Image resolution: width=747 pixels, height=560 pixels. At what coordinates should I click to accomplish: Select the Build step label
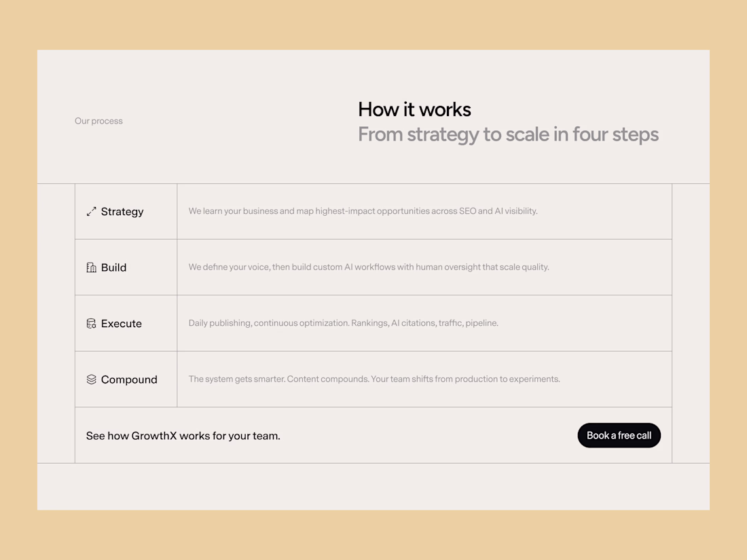(113, 267)
